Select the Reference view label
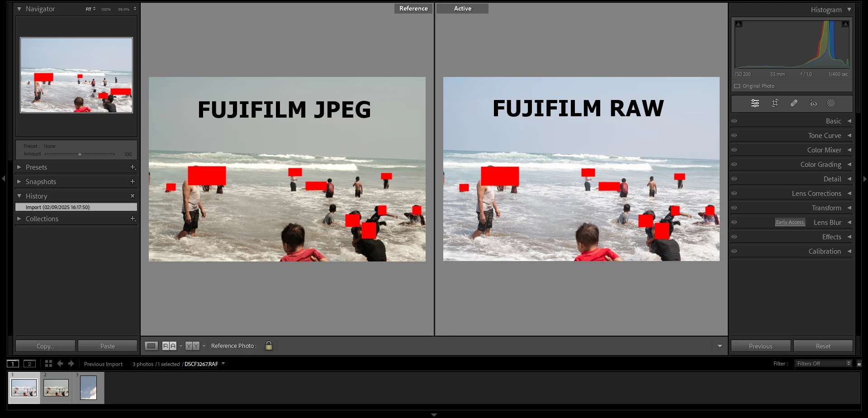Viewport: 868px width, 418px height. click(413, 9)
